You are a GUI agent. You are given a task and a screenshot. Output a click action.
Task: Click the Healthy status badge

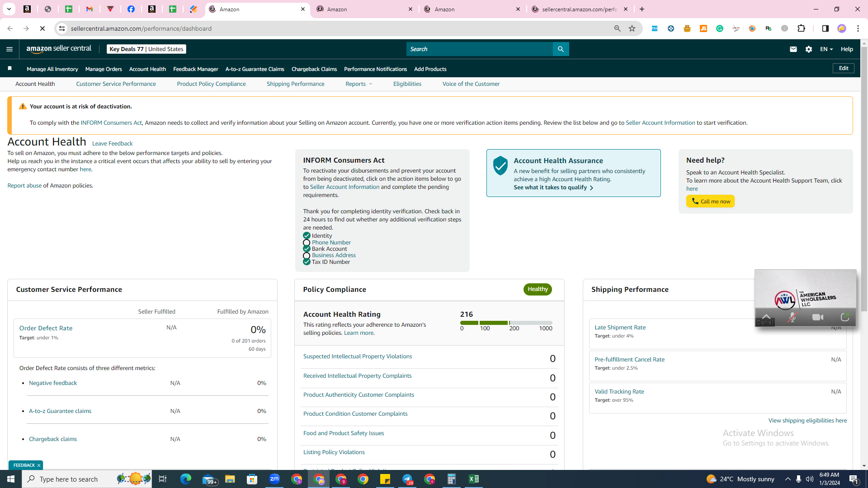[x=538, y=289]
